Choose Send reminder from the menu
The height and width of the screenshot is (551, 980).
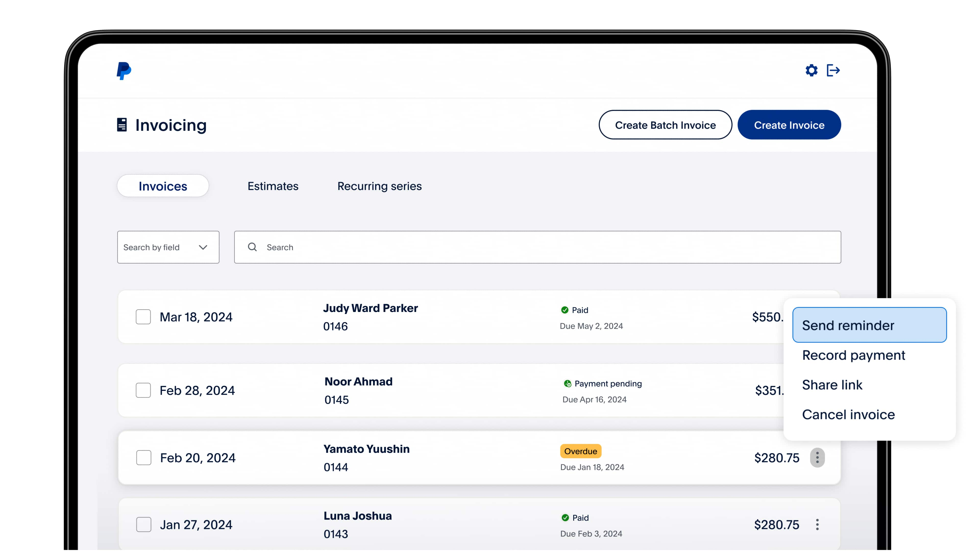pyautogui.click(x=869, y=325)
